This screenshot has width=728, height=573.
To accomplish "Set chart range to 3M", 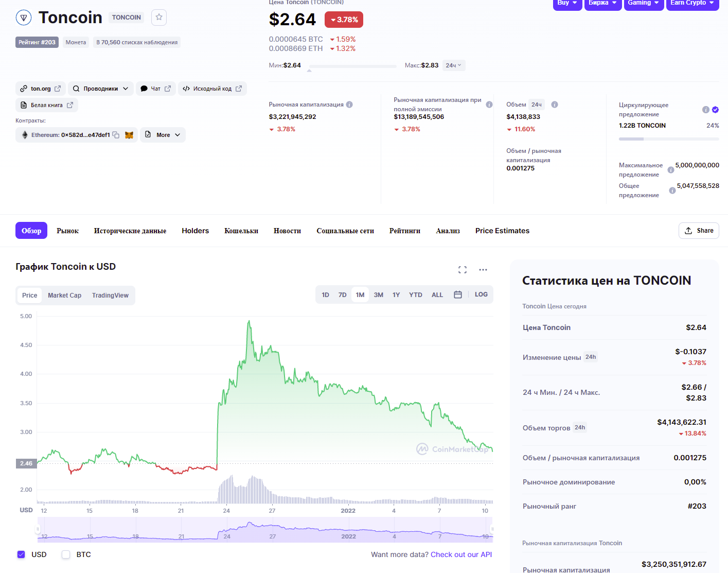I will (x=379, y=295).
